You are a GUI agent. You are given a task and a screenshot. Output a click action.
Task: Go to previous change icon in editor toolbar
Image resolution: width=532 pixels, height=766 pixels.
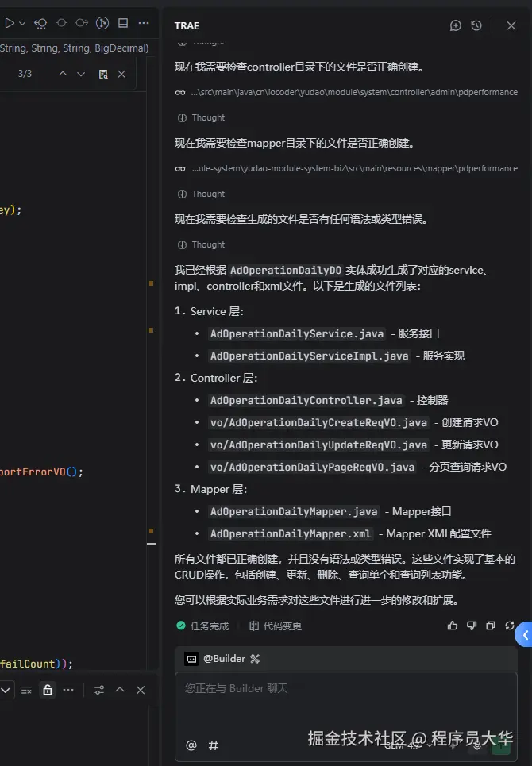click(40, 23)
